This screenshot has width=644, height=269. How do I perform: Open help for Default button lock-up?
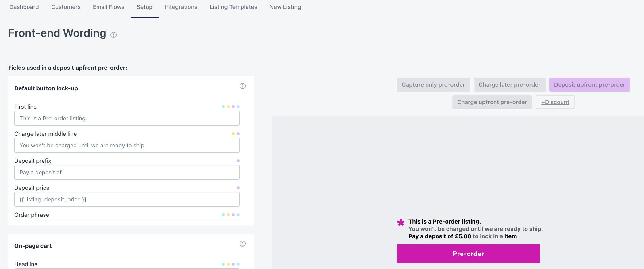tap(243, 86)
